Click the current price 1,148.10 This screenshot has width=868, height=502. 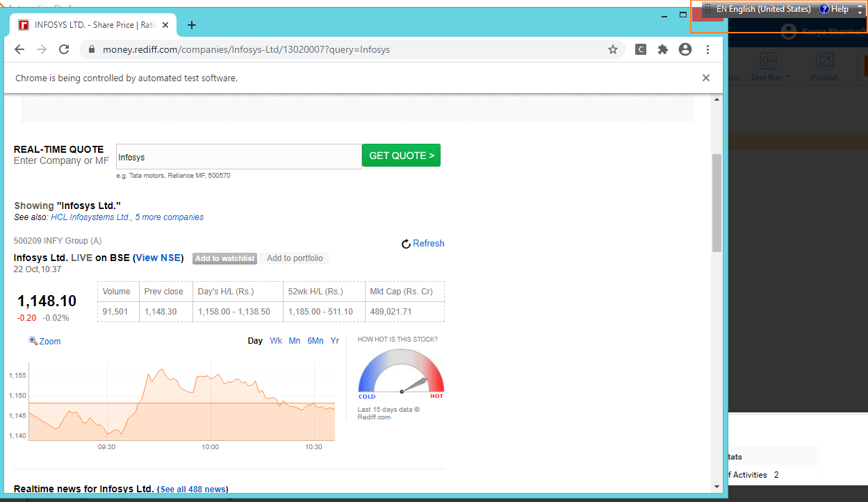coord(47,301)
